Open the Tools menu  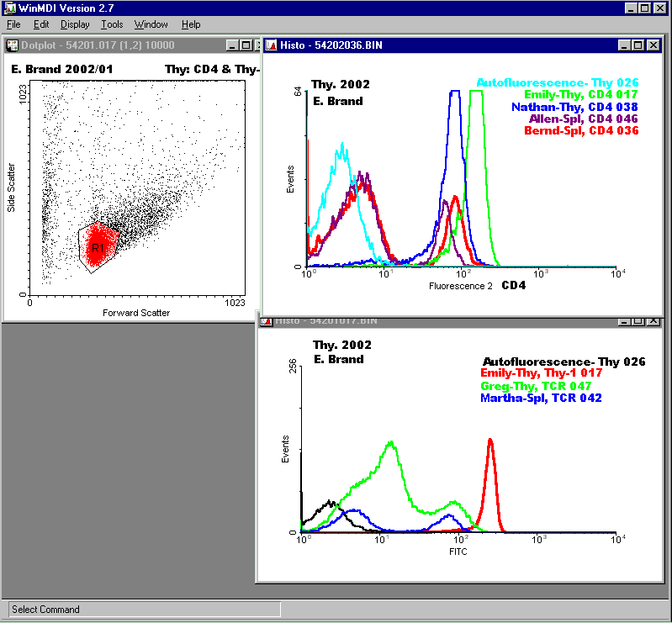pos(112,24)
